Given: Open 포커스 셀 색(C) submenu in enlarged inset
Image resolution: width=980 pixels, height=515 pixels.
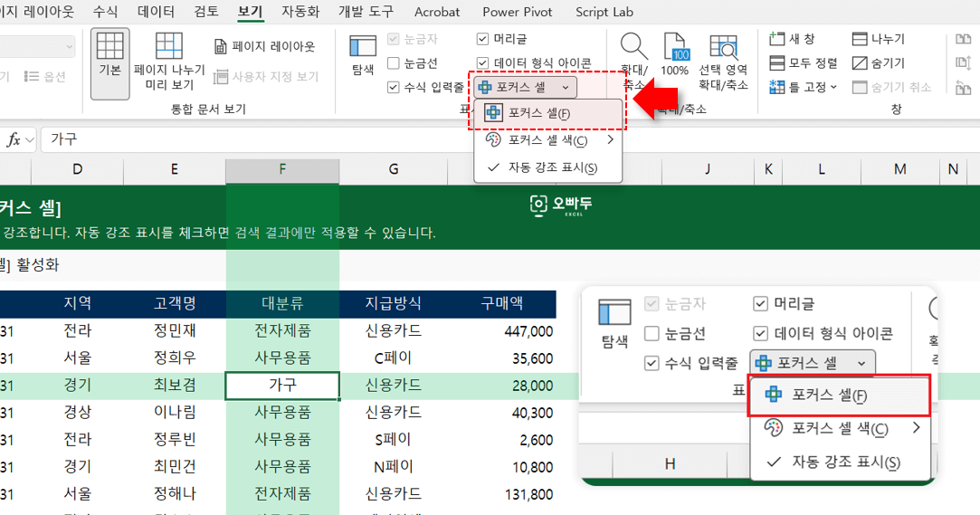Looking at the screenshot, I should pyautogui.click(x=840, y=428).
